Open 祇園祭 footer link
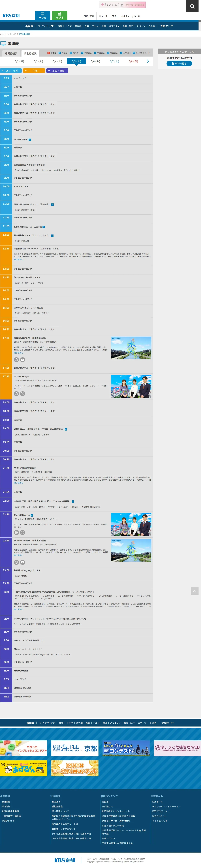 pos(105,802)
